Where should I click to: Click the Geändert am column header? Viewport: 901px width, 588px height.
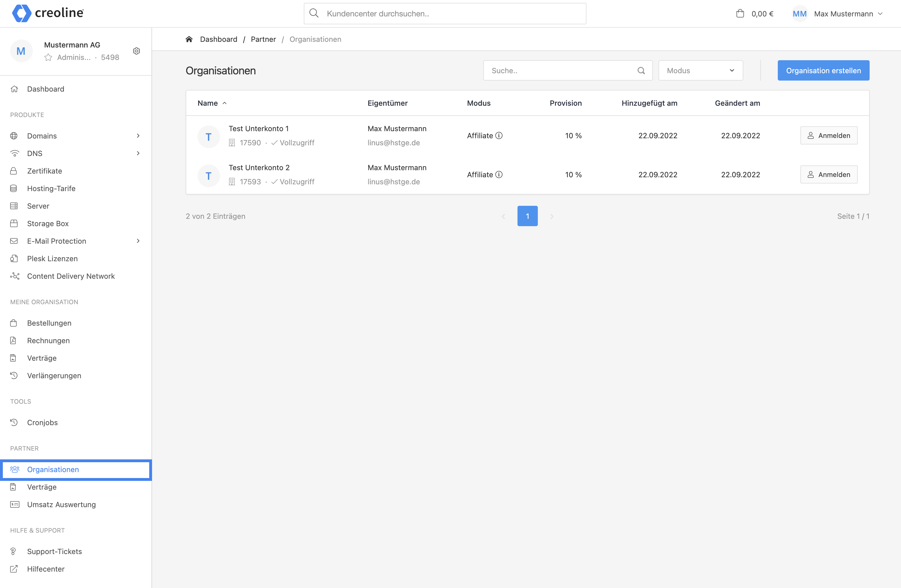pos(737,103)
